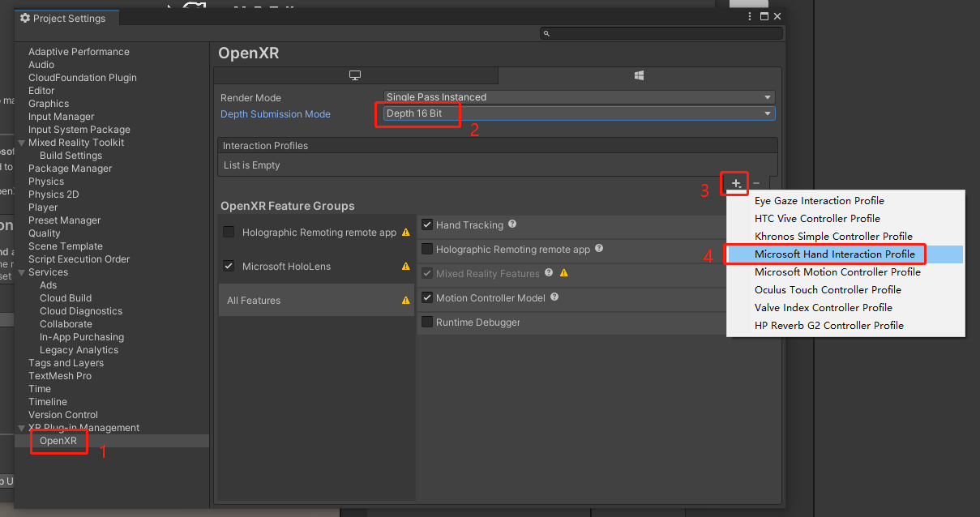Click the settings search input field
This screenshot has width=980, height=517.
pyautogui.click(x=661, y=34)
